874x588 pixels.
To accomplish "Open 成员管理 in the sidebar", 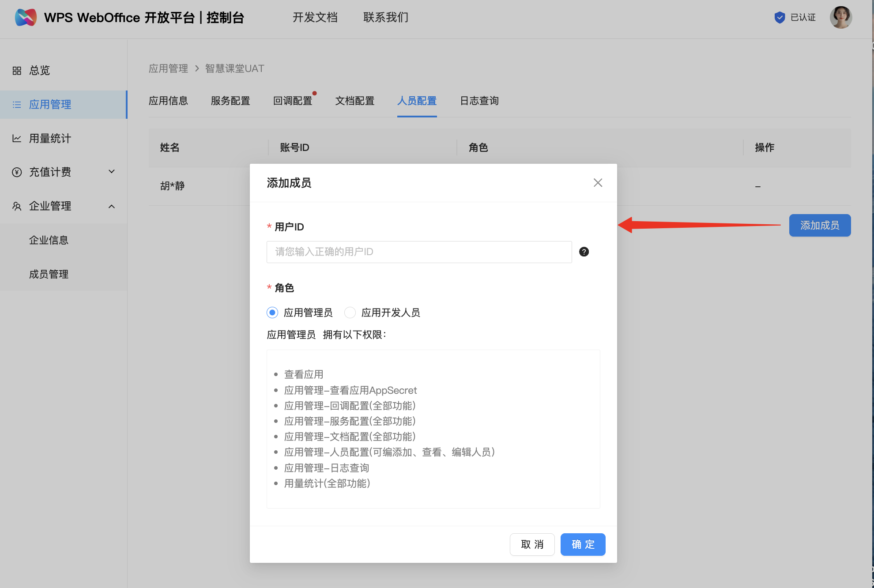I will coord(49,274).
